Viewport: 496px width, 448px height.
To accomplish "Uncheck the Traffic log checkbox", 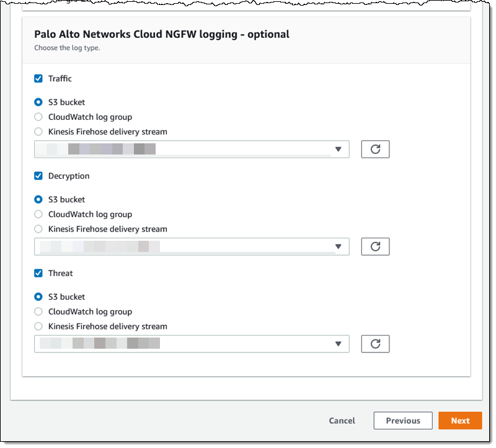I will tap(38, 79).
